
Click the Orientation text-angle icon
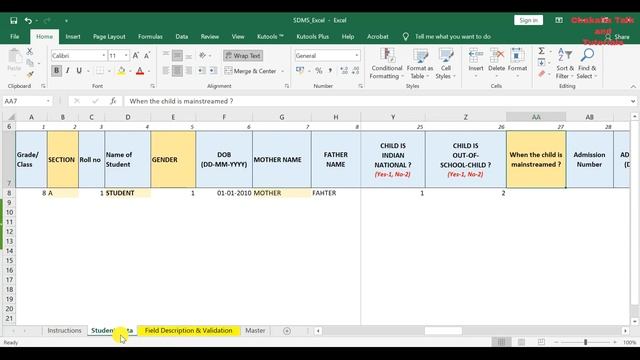(202, 56)
